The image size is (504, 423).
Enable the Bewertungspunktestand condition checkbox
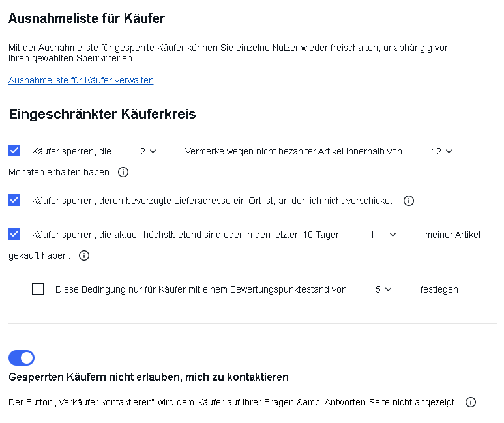pyautogui.click(x=38, y=289)
